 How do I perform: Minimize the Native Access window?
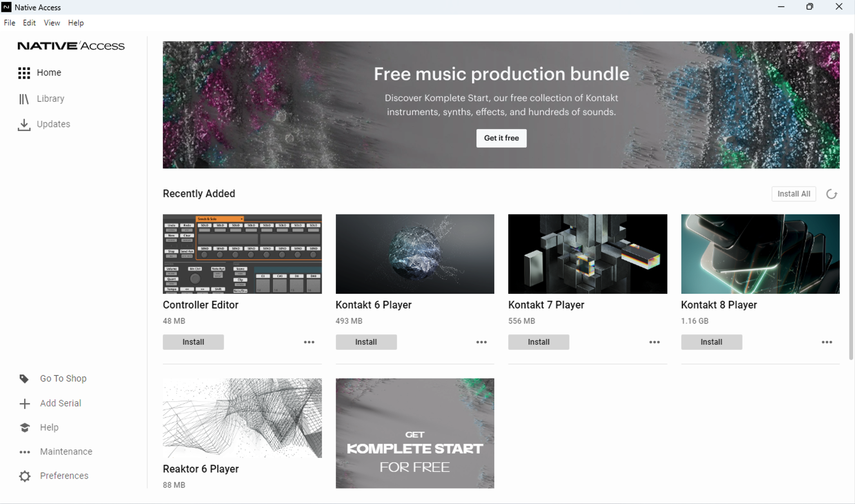[x=781, y=7]
